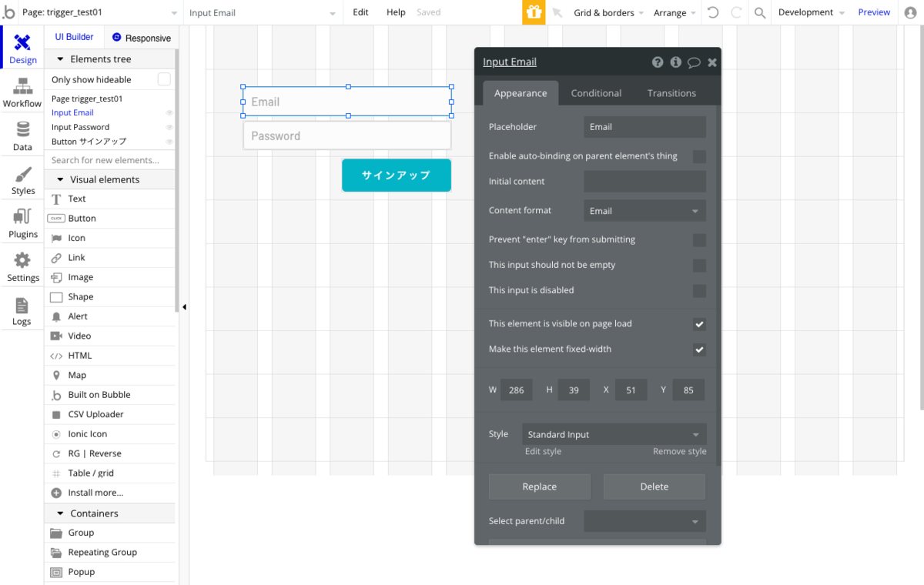The width and height of the screenshot is (924, 585).
Task: Open the user account avatar menu
Action: click(x=912, y=12)
